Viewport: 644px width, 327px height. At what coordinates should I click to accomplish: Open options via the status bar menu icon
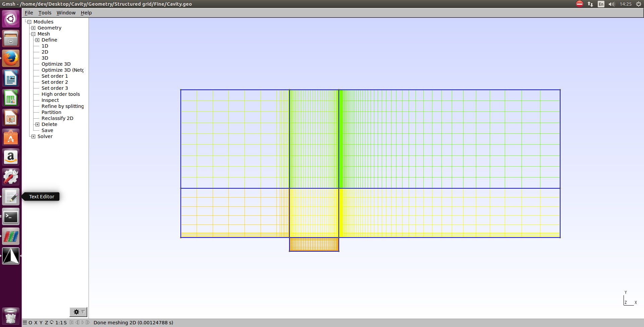[x=25, y=322]
